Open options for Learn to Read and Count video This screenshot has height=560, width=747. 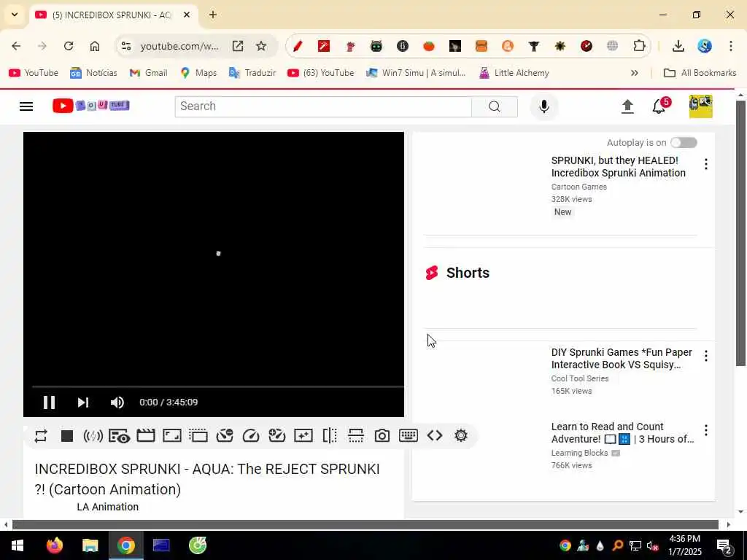point(706,430)
